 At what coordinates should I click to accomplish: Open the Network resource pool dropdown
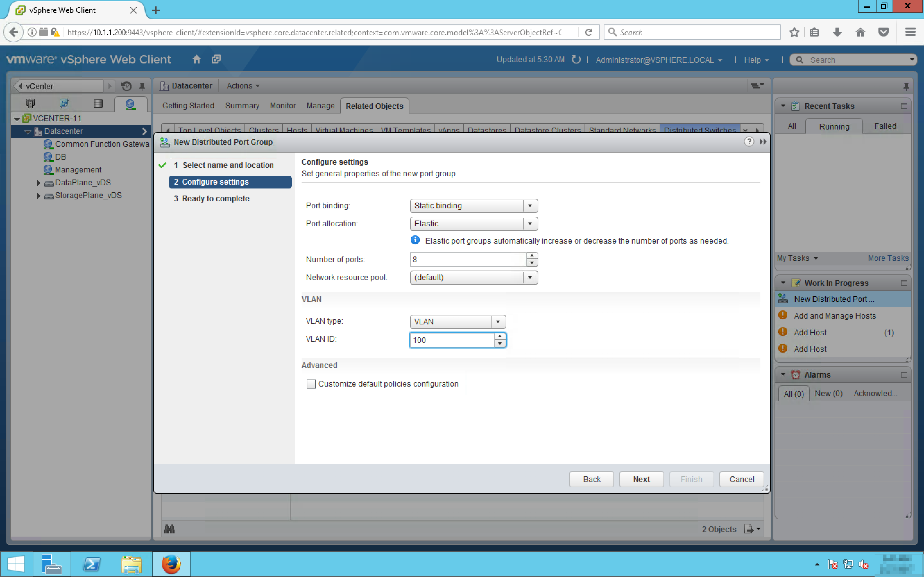pyautogui.click(x=530, y=277)
